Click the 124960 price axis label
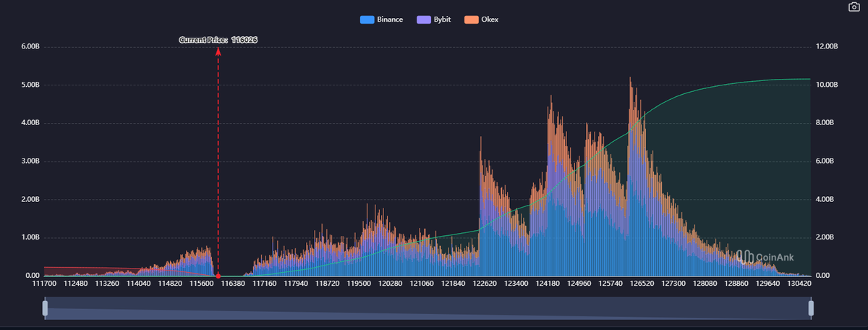 [579, 284]
